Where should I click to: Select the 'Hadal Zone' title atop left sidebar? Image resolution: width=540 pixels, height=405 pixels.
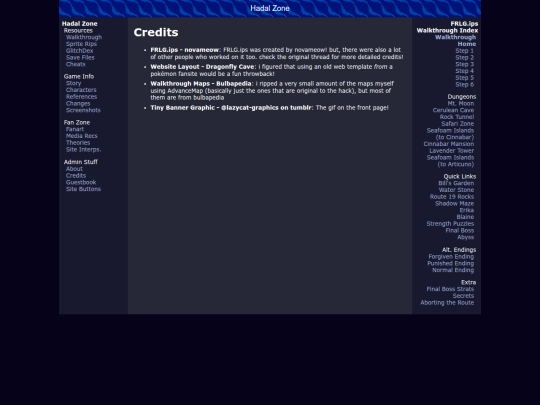(x=80, y=24)
